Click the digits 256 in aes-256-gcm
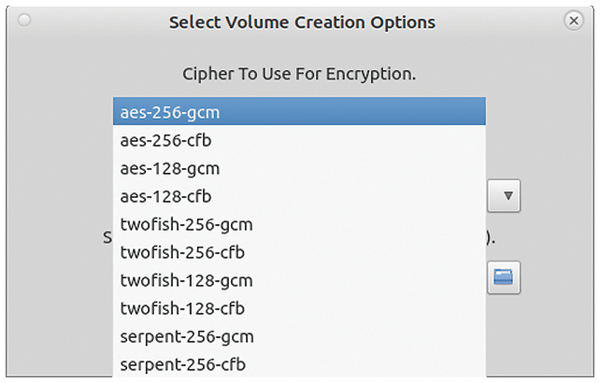This screenshot has height=383, width=600. coord(164,112)
